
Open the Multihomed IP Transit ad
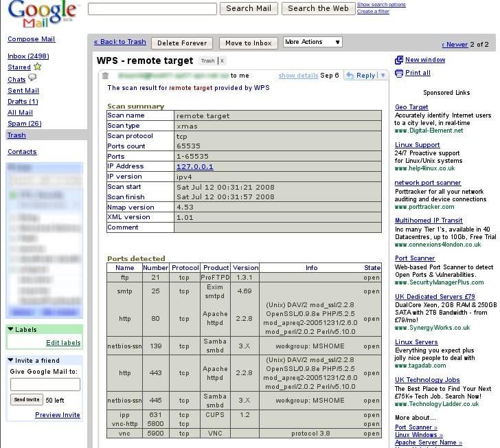click(x=429, y=221)
